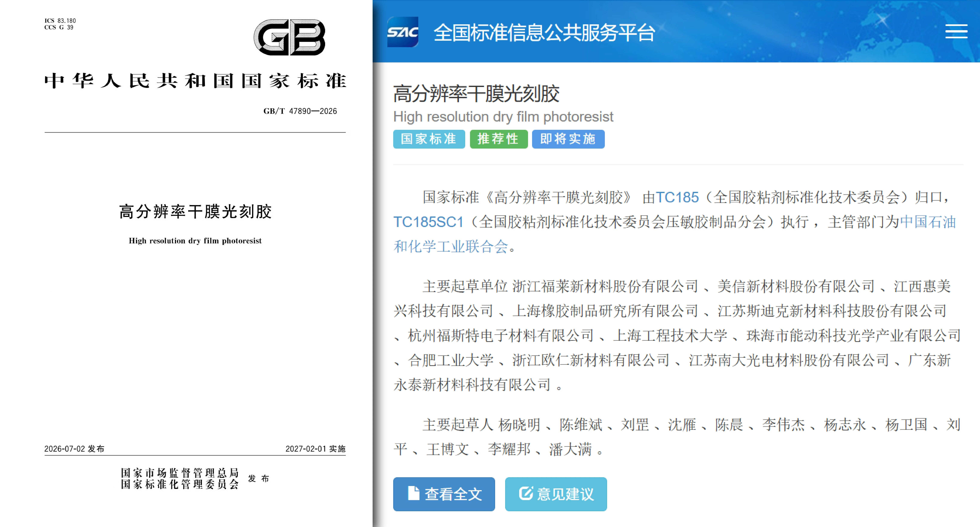Click the SAC logo icon

pos(403,32)
